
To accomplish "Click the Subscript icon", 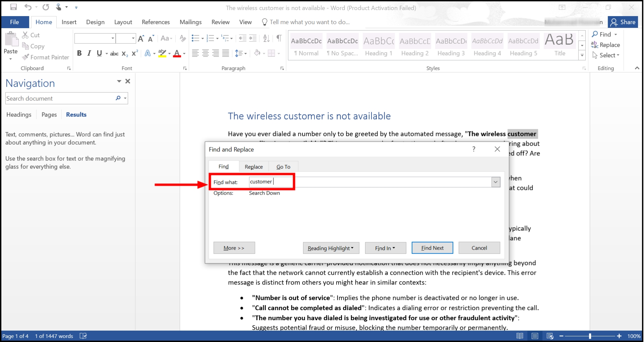I will (124, 53).
